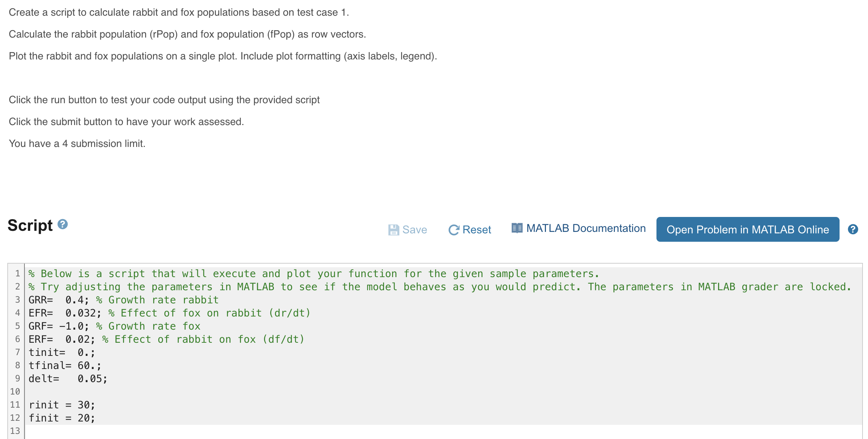The width and height of the screenshot is (868, 439).
Task: Click the delt = 0.05 parameter line
Action: pos(67,378)
